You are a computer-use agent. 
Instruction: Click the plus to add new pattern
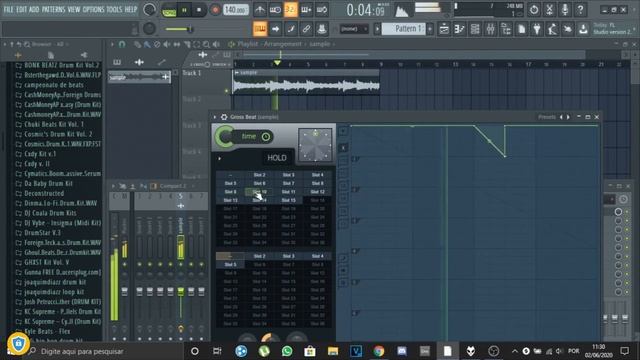430,29
